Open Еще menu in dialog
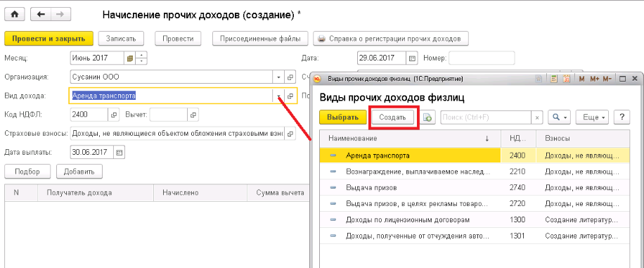 tap(592, 117)
